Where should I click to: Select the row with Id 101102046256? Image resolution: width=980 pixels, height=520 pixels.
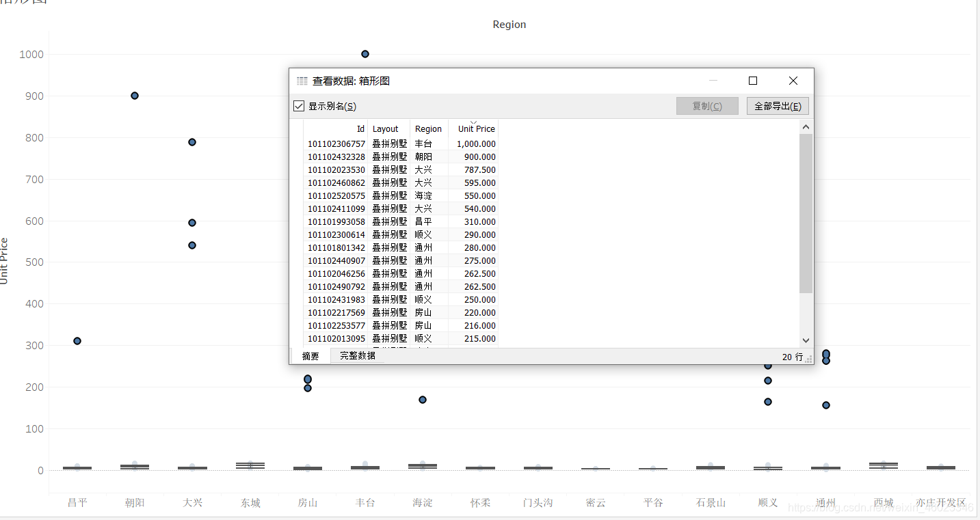401,273
